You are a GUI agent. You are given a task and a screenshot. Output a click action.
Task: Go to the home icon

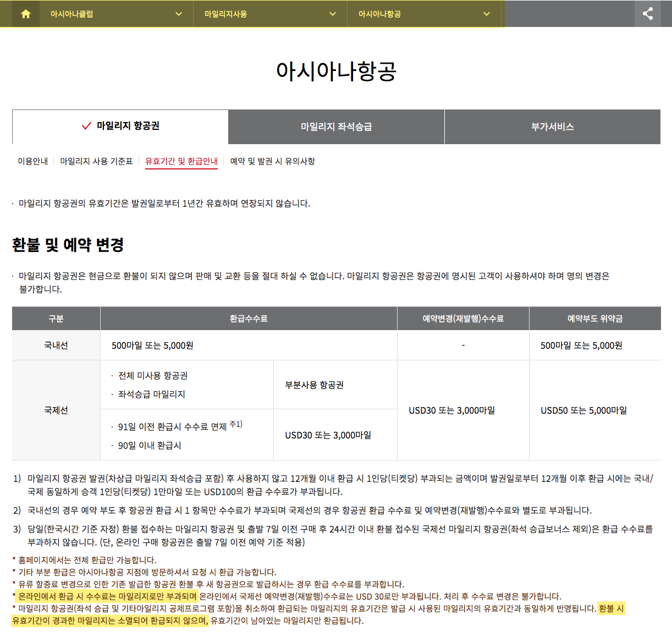(26, 14)
